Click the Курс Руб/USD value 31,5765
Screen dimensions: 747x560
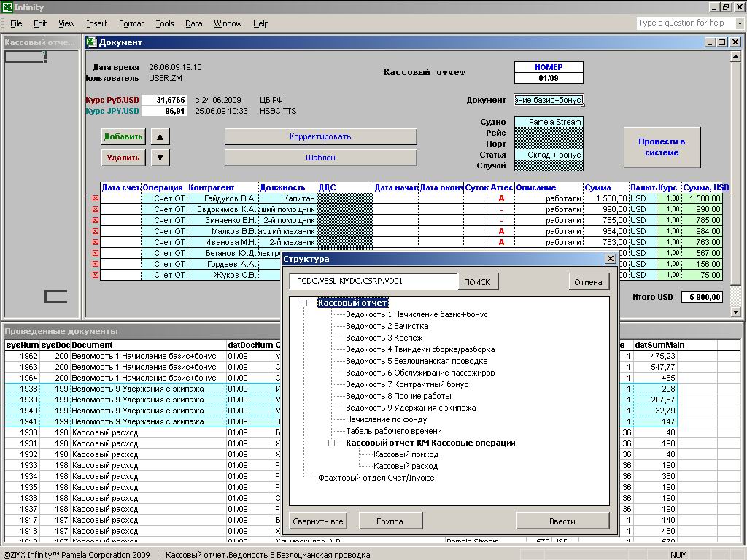click(164, 100)
